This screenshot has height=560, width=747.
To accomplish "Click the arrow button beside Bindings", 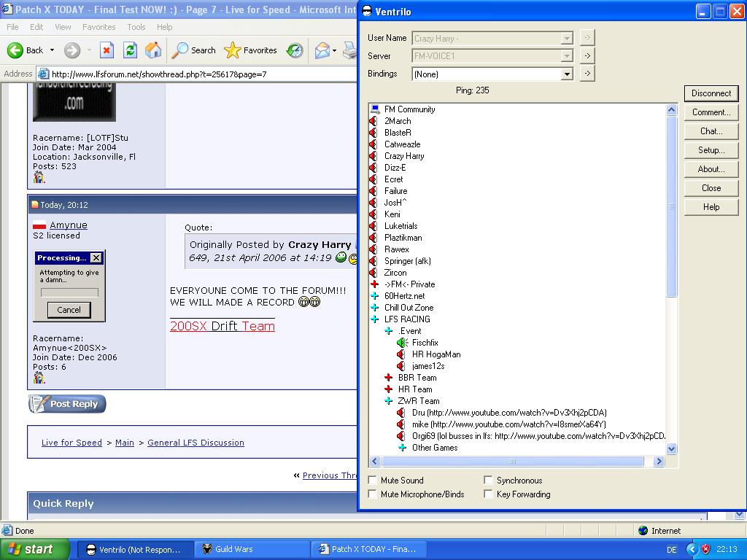I will [587, 74].
